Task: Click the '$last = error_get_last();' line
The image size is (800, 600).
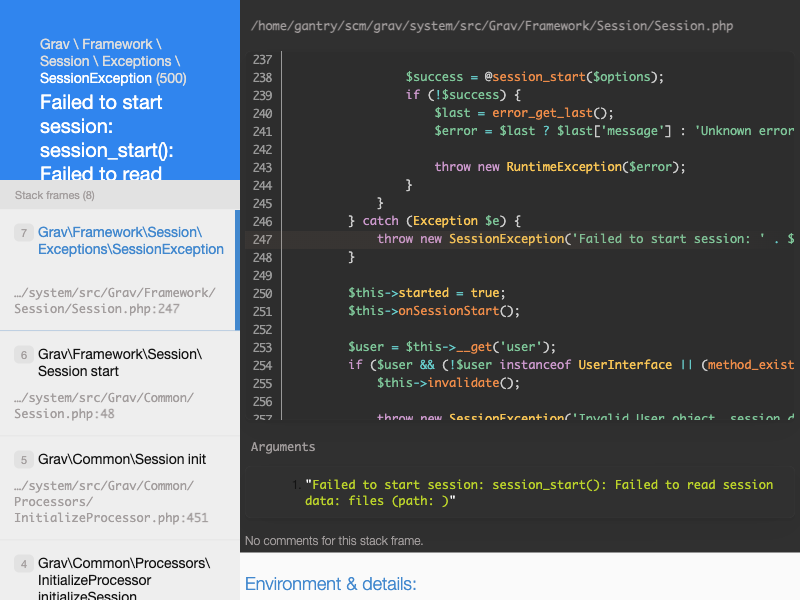Action: (x=523, y=113)
